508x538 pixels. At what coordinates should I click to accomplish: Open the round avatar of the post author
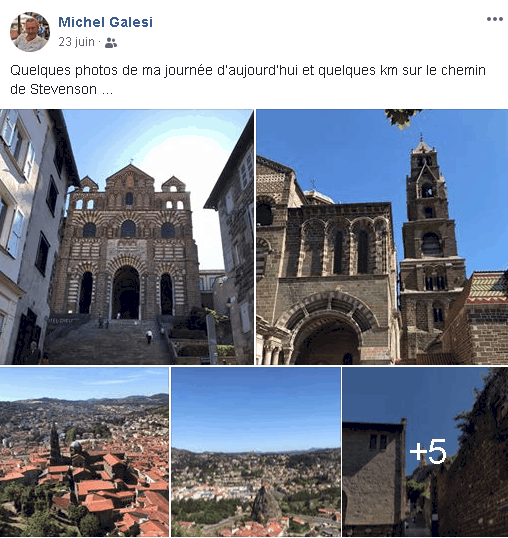click(x=30, y=32)
